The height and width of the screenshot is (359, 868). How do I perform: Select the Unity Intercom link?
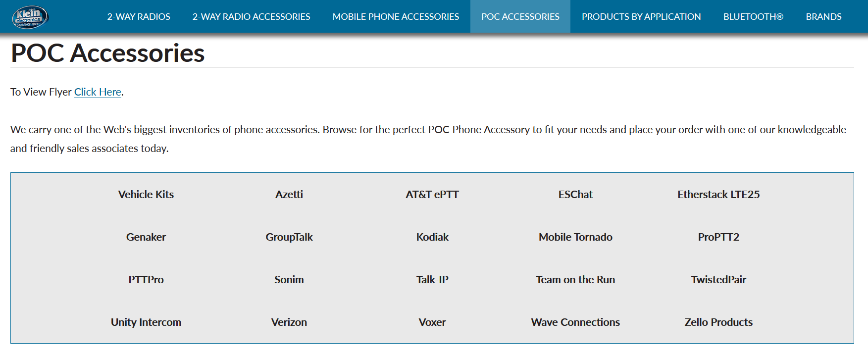pyautogui.click(x=146, y=322)
